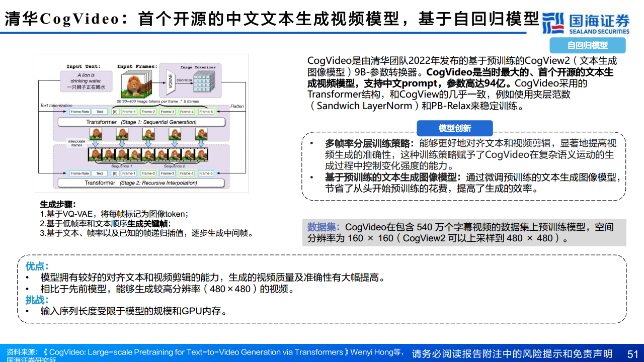Click the 数据集 highlighted paragraph

click(x=464, y=232)
